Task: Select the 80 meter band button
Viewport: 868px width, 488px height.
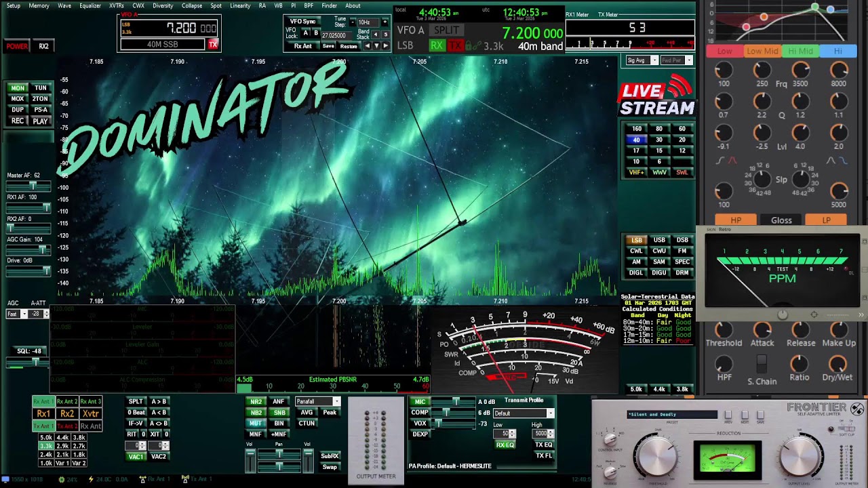Action: [x=659, y=129]
